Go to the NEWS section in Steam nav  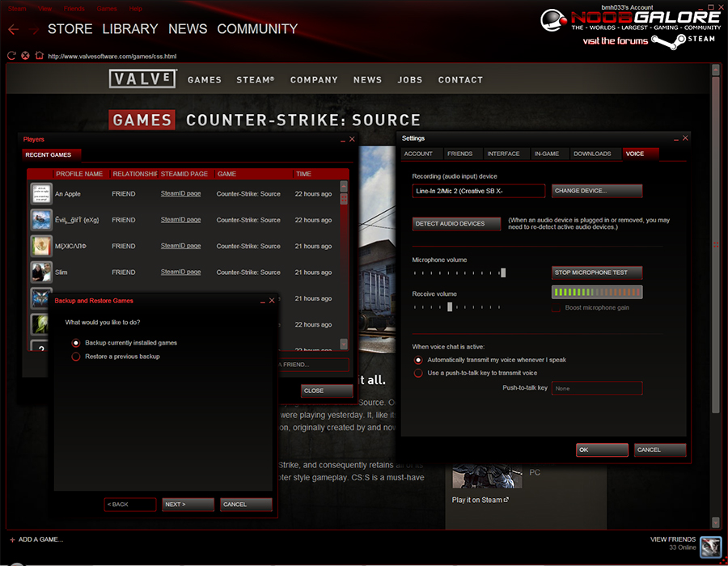coord(188,29)
